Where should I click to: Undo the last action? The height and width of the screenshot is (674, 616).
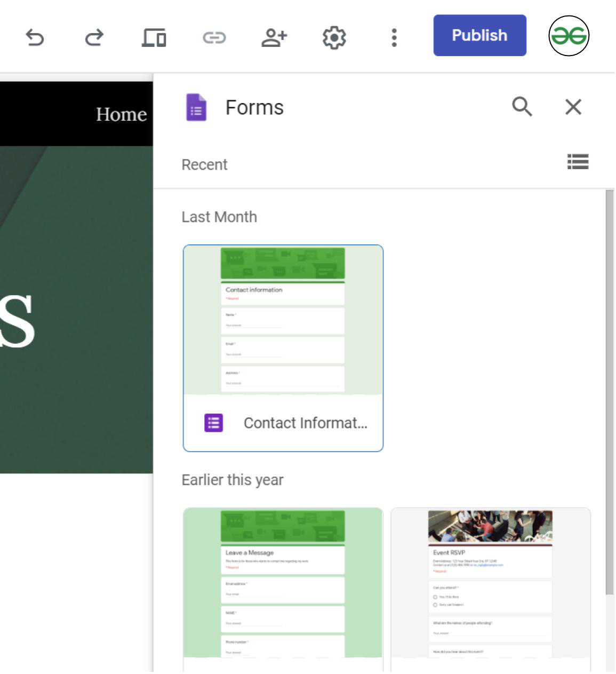[35, 37]
